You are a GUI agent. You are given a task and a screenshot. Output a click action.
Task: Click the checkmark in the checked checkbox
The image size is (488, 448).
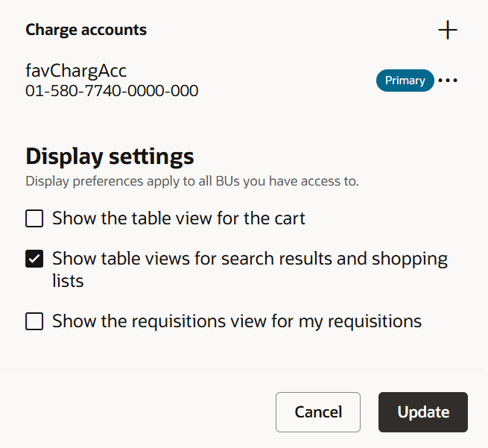click(34, 259)
